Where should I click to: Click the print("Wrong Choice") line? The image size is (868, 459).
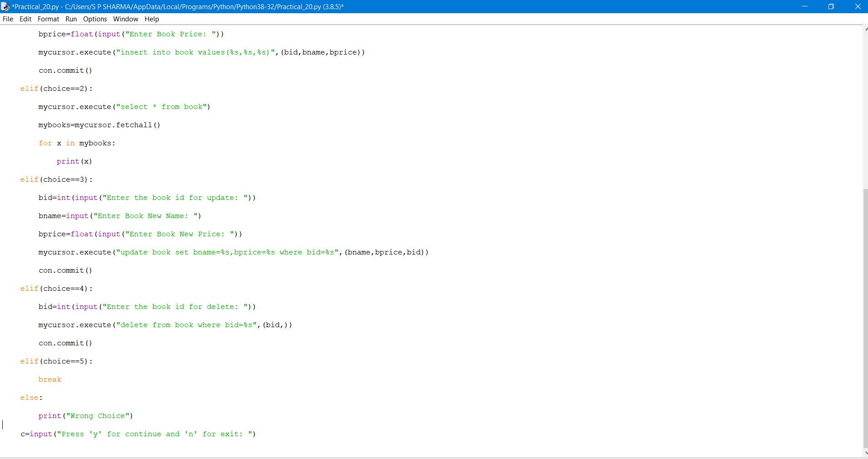86,415
